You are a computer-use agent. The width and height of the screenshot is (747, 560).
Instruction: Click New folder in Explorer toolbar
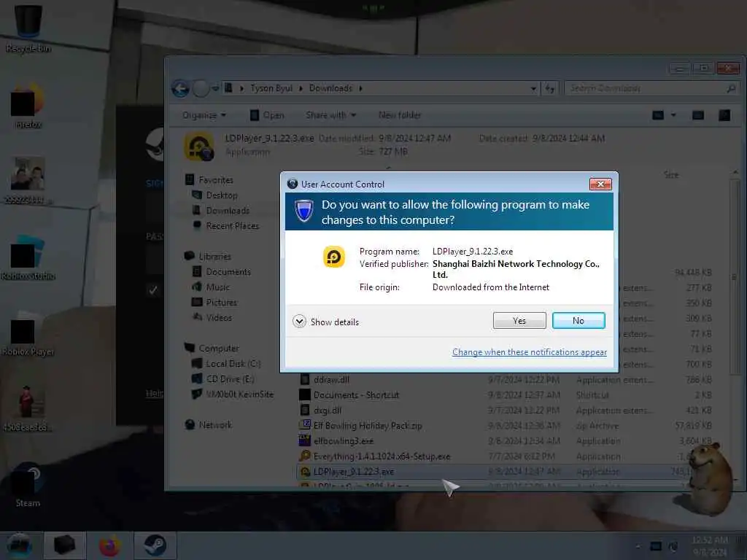coord(400,115)
